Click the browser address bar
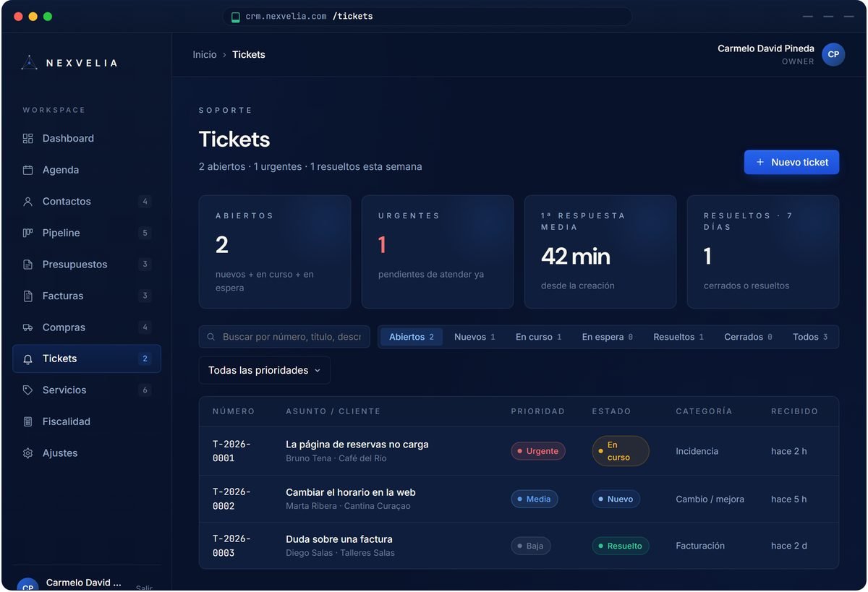Image resolution: width=868 pixels, height=592 pixels. tap(427, 17)
